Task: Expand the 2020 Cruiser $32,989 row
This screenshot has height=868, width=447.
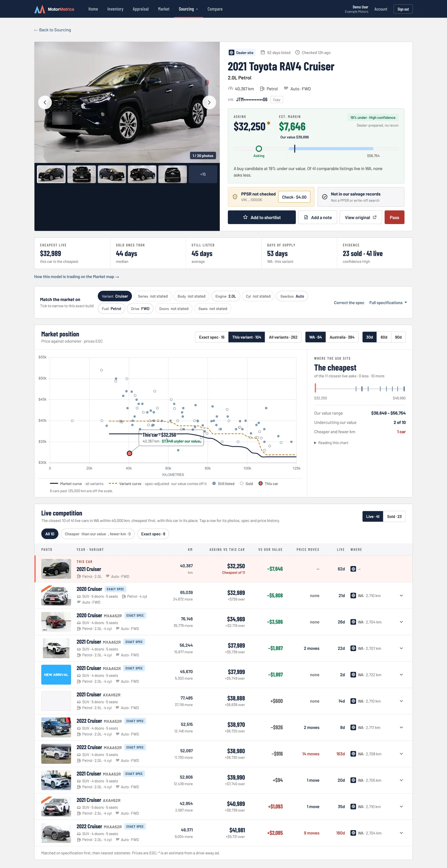Action: click(401, 596)
